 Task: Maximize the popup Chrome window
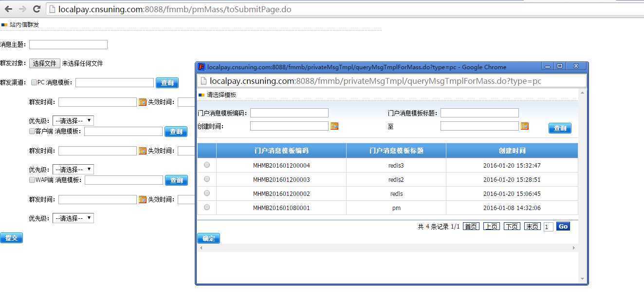click(560, 66)
